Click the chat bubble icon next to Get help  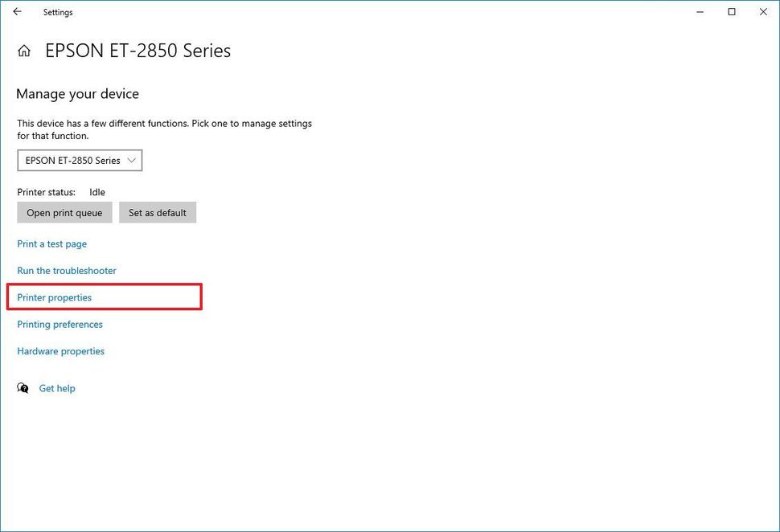(23, 388)
